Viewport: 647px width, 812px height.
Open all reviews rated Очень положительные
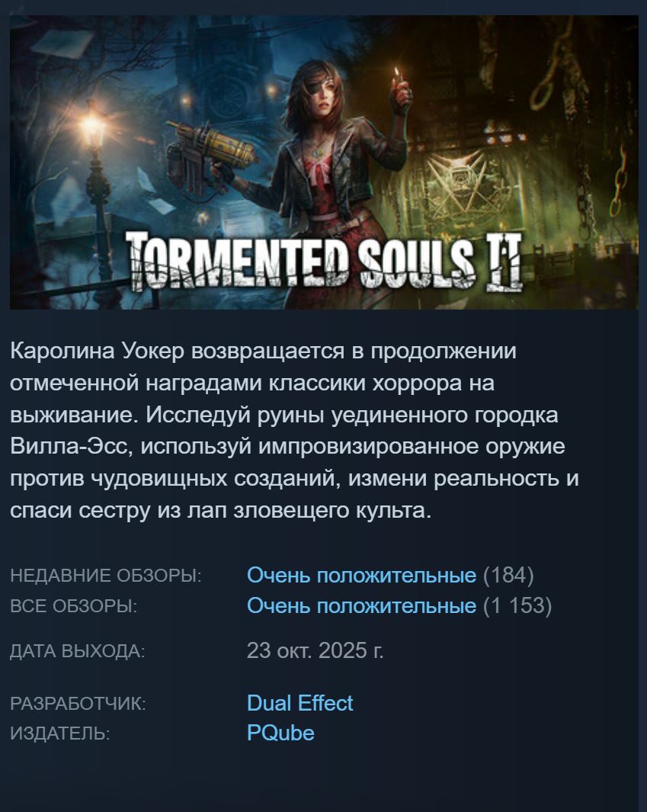tap(361, 605)
